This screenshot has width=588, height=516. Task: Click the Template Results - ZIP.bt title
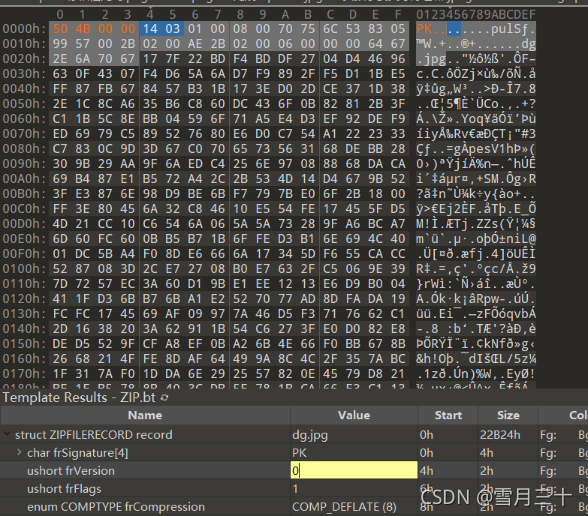point(79,398)
